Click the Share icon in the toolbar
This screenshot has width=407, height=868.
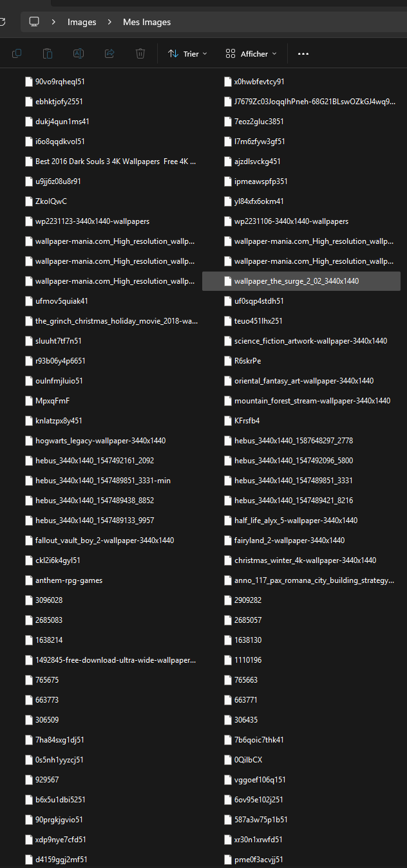point(109,53)
